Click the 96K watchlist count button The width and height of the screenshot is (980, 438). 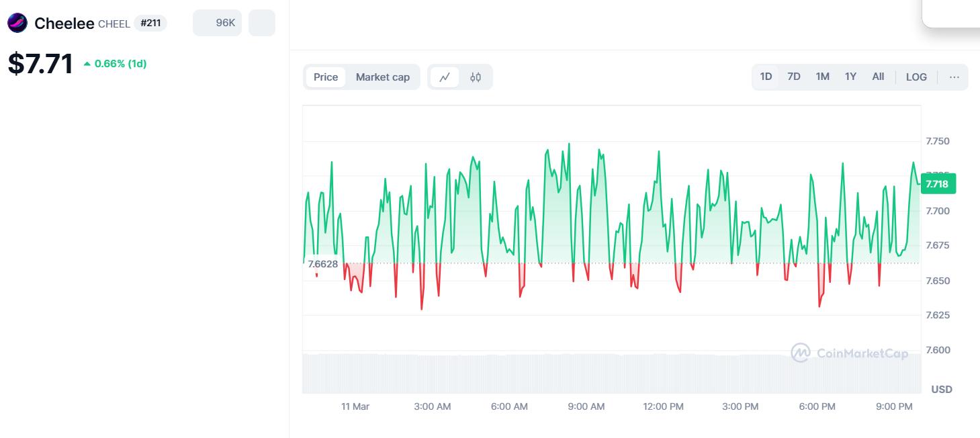coord(217,23)
